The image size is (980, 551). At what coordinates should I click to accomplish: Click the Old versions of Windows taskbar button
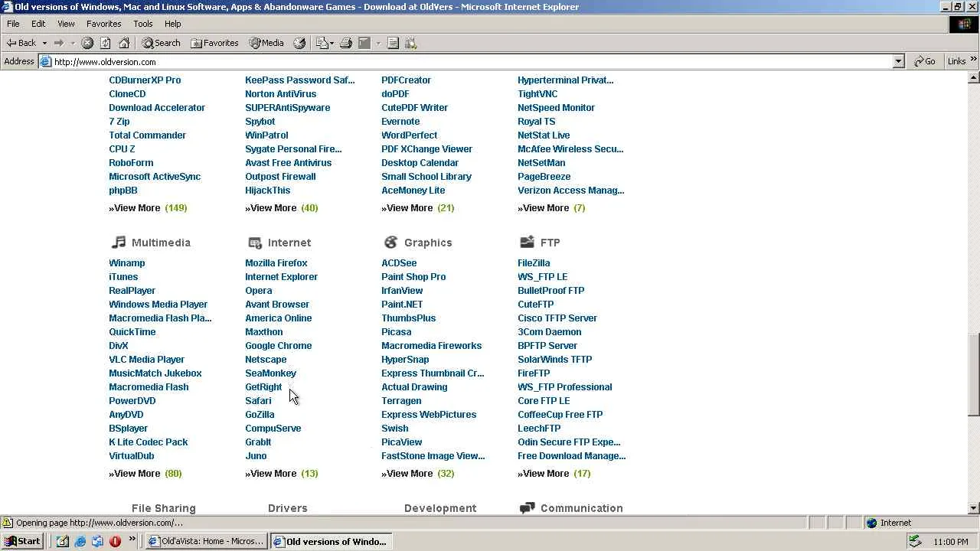(x=331, y=541)
